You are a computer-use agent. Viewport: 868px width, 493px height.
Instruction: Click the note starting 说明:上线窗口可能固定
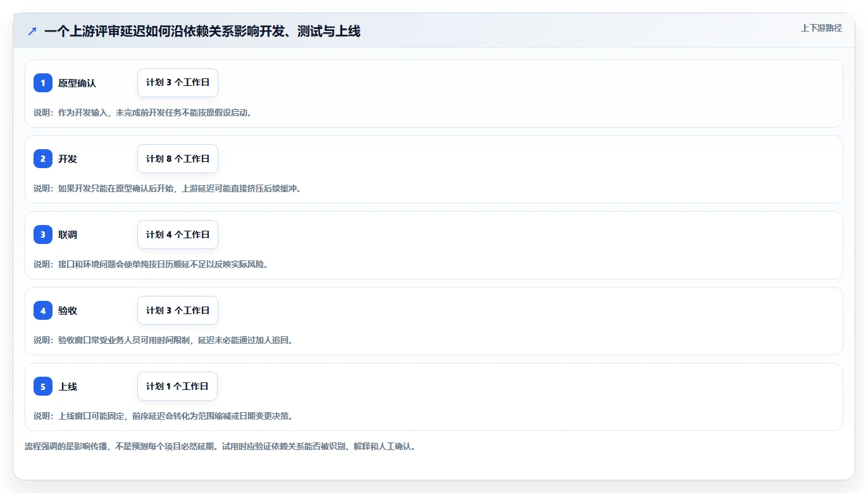[x=163, y=416]
